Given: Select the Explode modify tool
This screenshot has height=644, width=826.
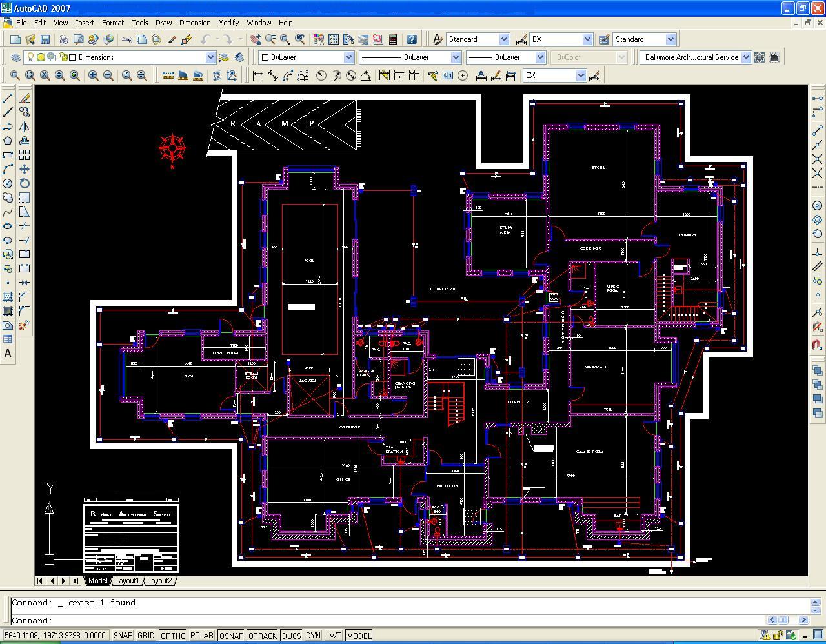Looking at the screenshot, I should pos(25,325).
